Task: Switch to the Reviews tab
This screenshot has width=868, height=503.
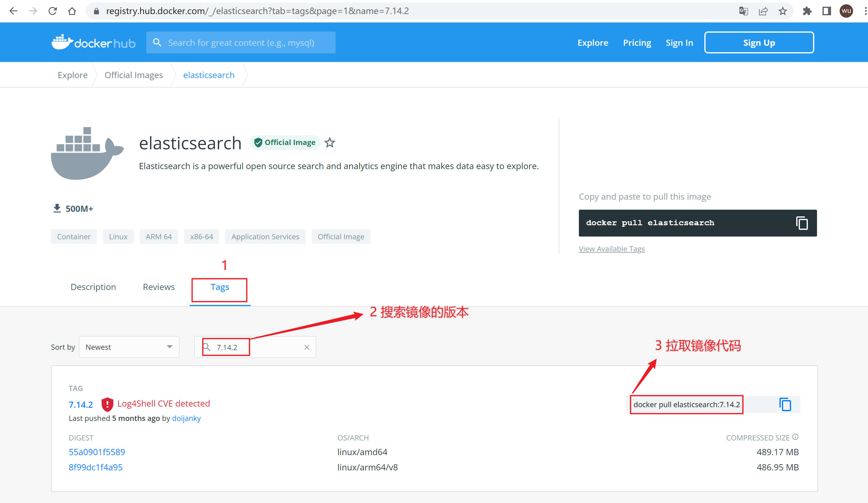Action: (x=158, y=287)
